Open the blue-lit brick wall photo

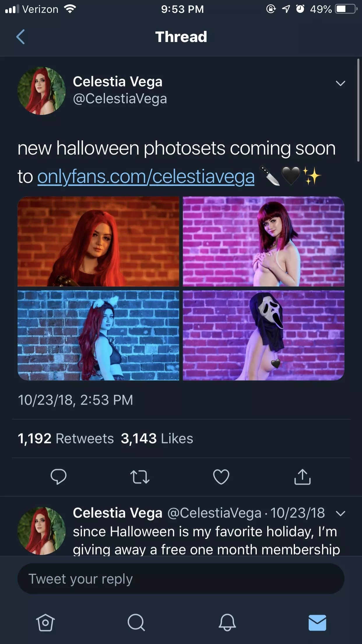tap(98, 335)
